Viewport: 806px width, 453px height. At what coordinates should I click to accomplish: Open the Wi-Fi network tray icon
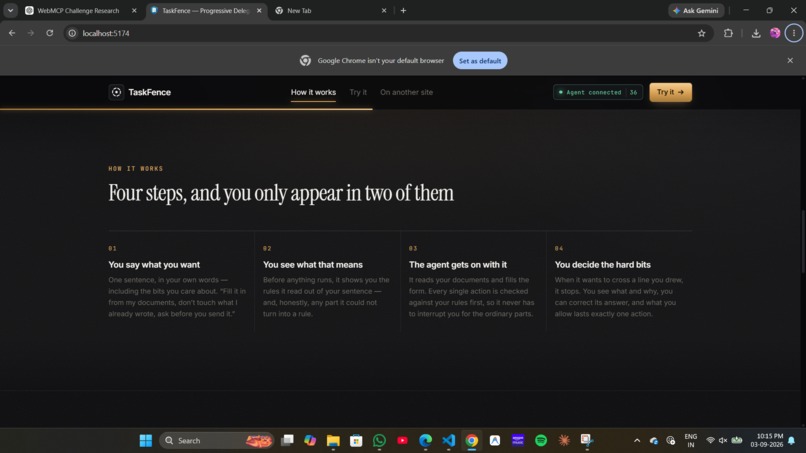(x=710, y=440)
